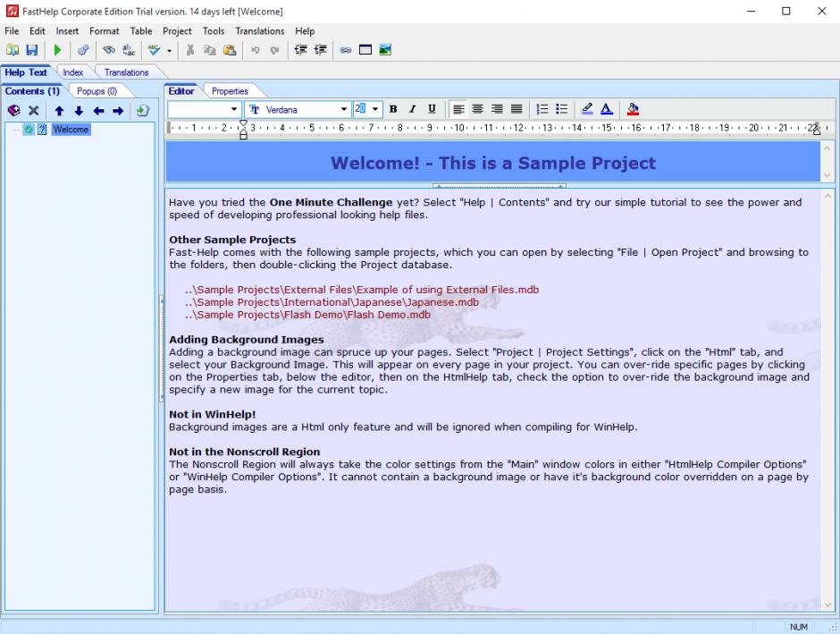Click the Welcome topic status checkmark icon

(29, 129)
